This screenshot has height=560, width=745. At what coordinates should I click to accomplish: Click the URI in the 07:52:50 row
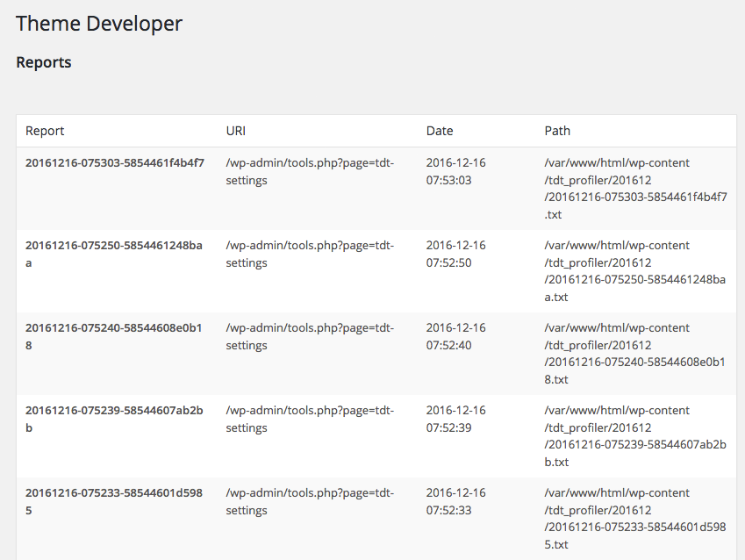[310, 254]
